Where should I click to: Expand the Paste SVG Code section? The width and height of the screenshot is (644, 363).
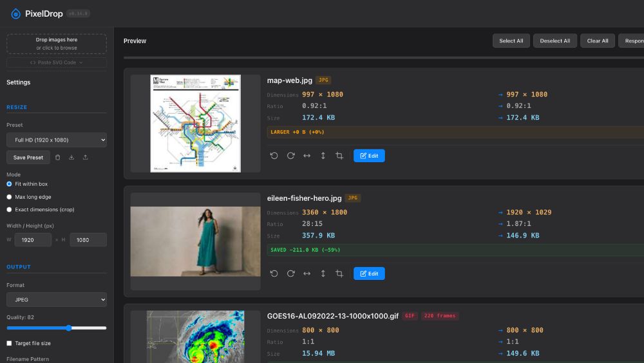coord(57,62)
